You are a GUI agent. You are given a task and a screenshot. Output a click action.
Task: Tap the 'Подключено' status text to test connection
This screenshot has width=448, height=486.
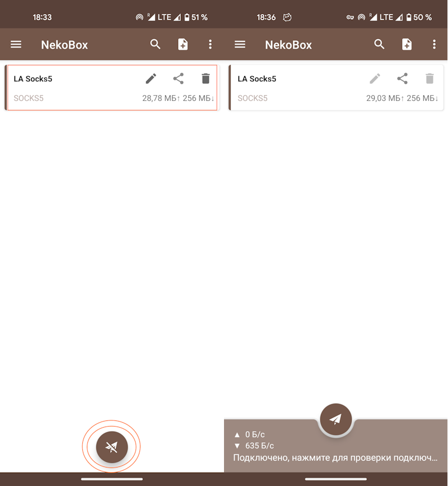pyautogui.click(x=335, y=458)
